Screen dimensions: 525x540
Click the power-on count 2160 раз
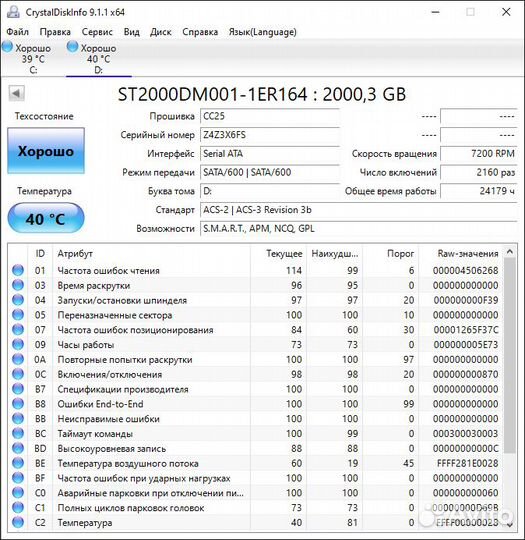click(479, 172)
